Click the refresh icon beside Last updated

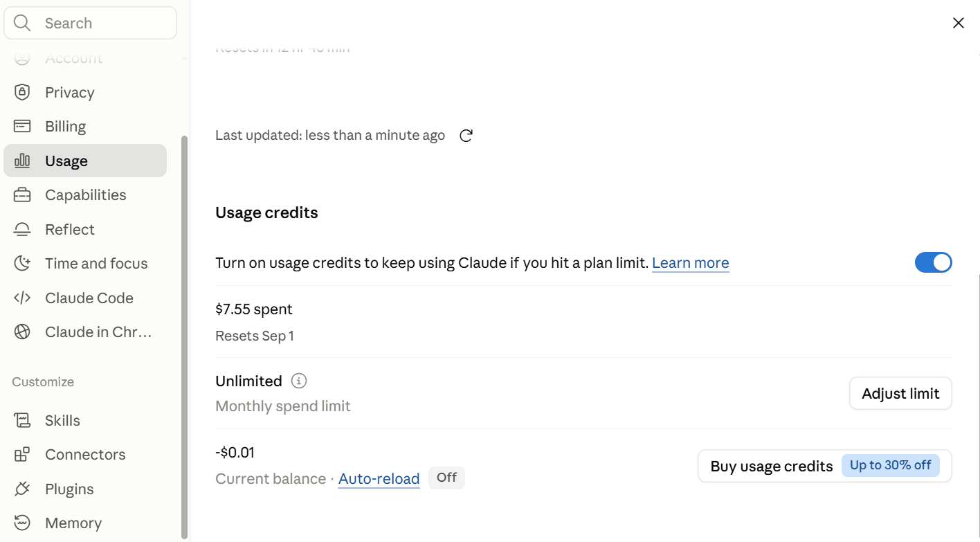click(466, 136)
